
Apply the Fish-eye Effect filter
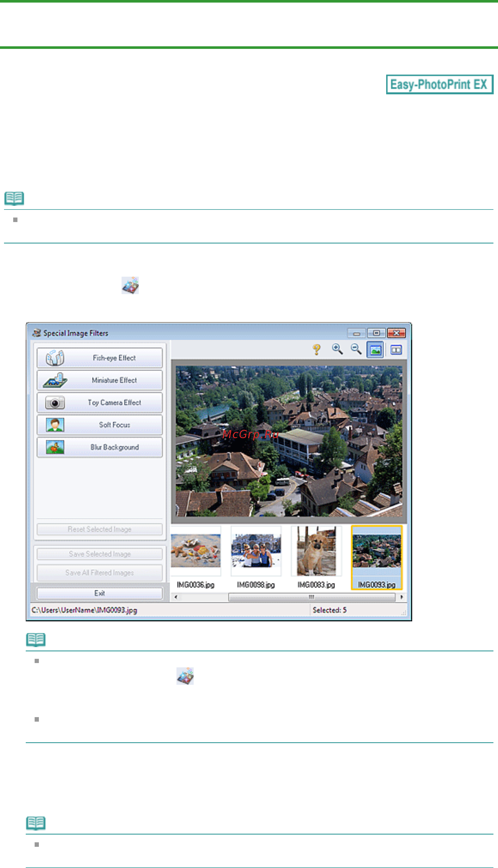100,358
